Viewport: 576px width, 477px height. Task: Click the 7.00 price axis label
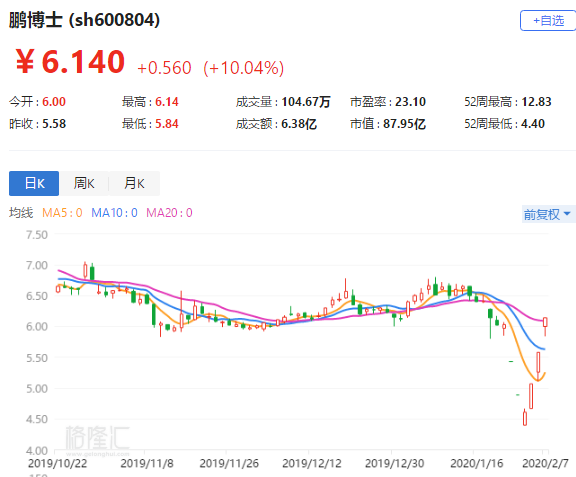pos(37,265)
